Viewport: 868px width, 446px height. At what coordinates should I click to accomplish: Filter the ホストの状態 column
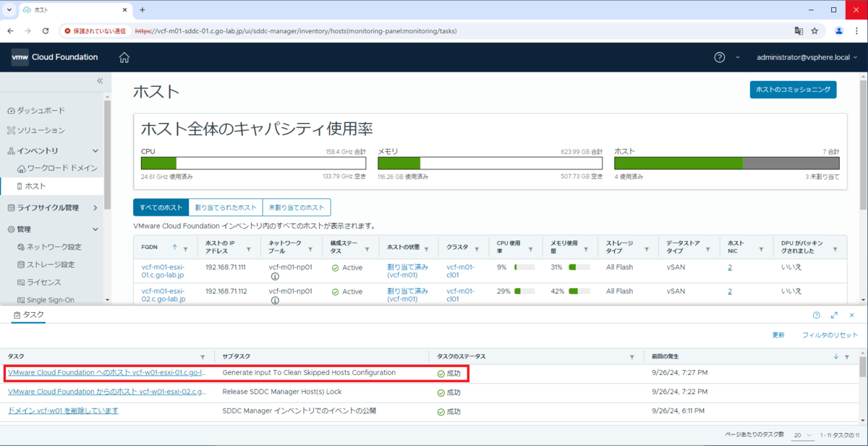[427, 248]
